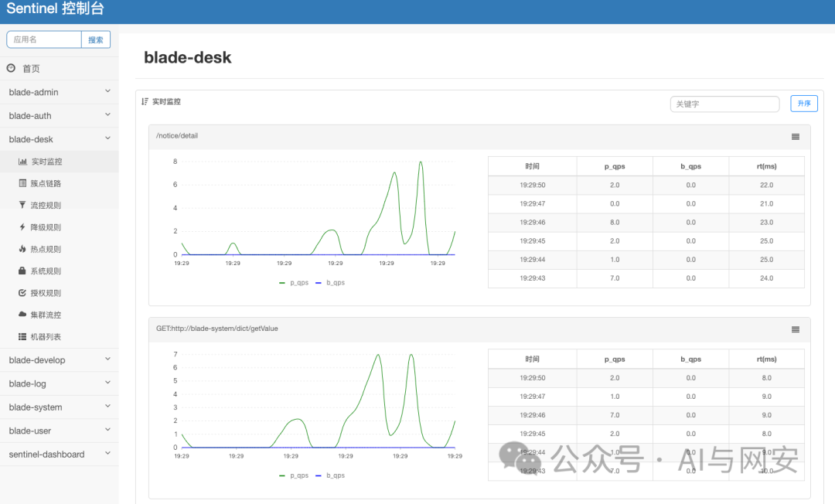Click the 搜索 button
This screenshot has height=504, width=835.
96,39
